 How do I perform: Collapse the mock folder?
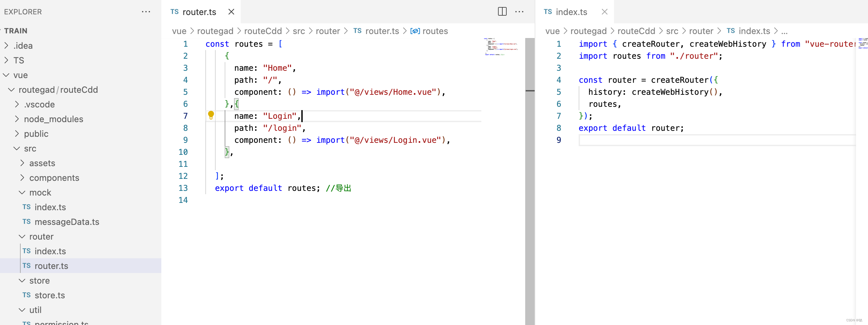point(81,193)
